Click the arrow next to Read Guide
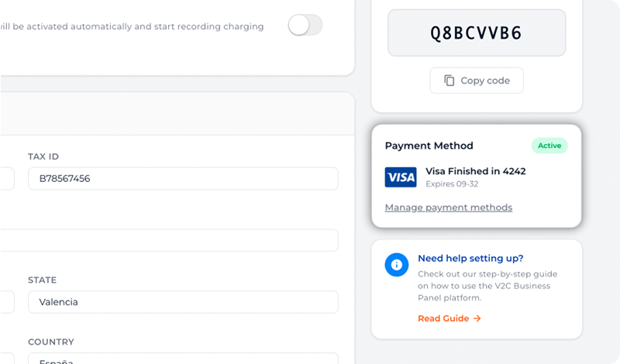The image size is (620, 364). pos(477,318)
